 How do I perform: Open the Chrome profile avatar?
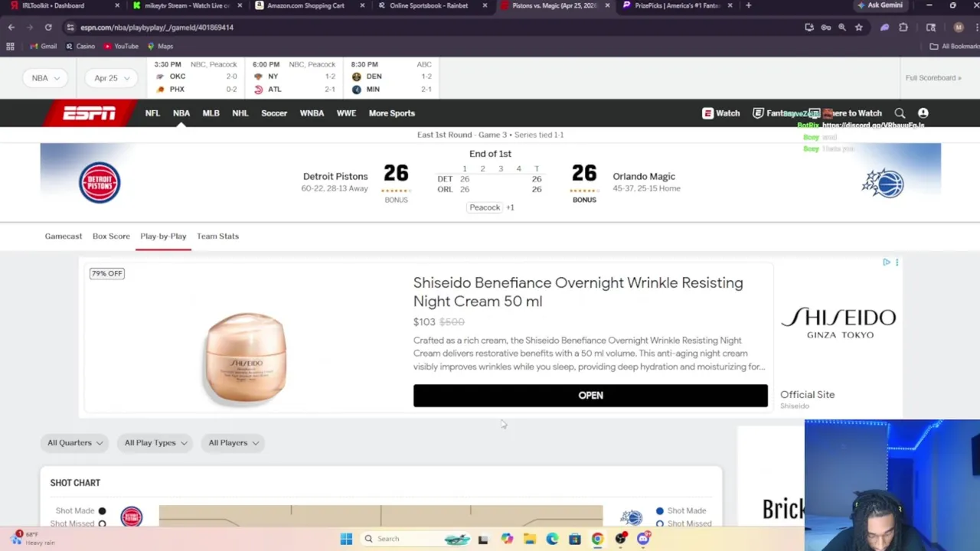pos(959,28)
